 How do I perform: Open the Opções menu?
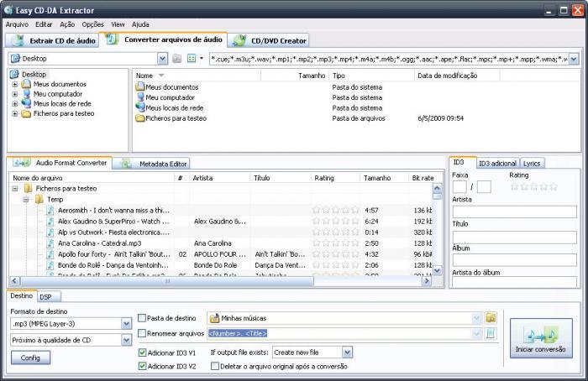click(x=92, y=24)
